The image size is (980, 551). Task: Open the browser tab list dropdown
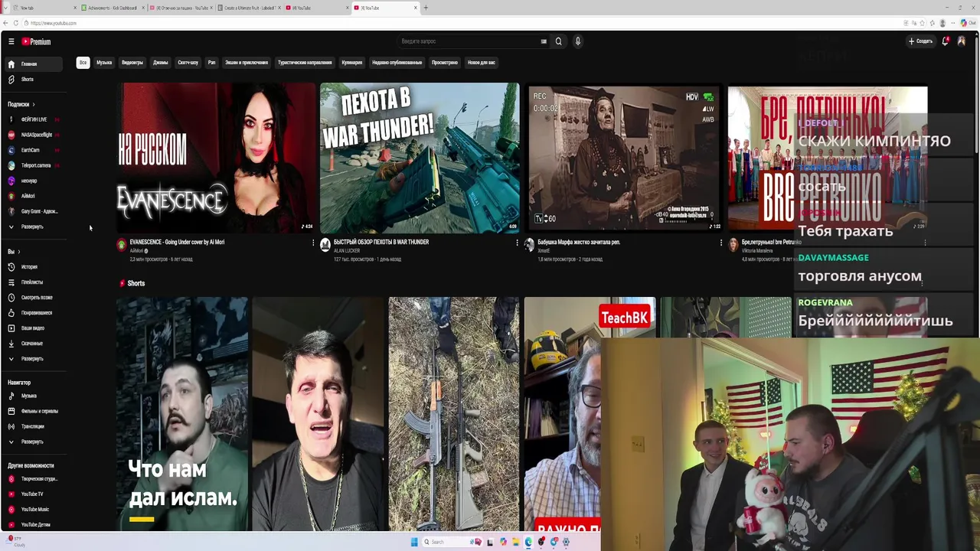5,8
